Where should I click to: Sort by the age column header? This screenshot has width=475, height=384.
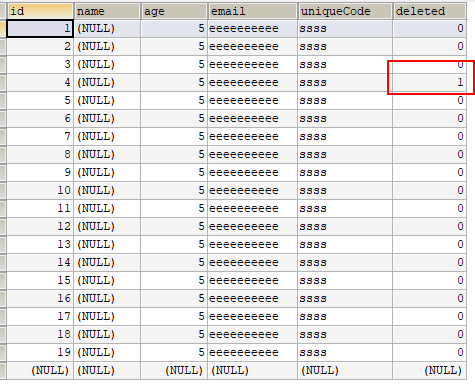[x=174, y=11]
